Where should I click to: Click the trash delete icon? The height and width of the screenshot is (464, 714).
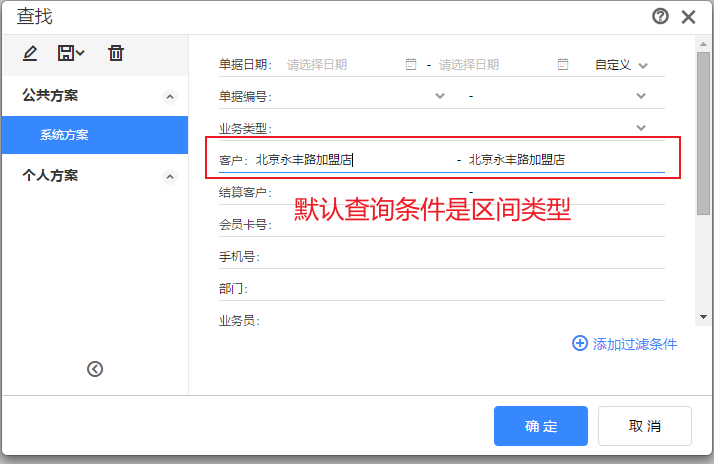coord(116,53)
